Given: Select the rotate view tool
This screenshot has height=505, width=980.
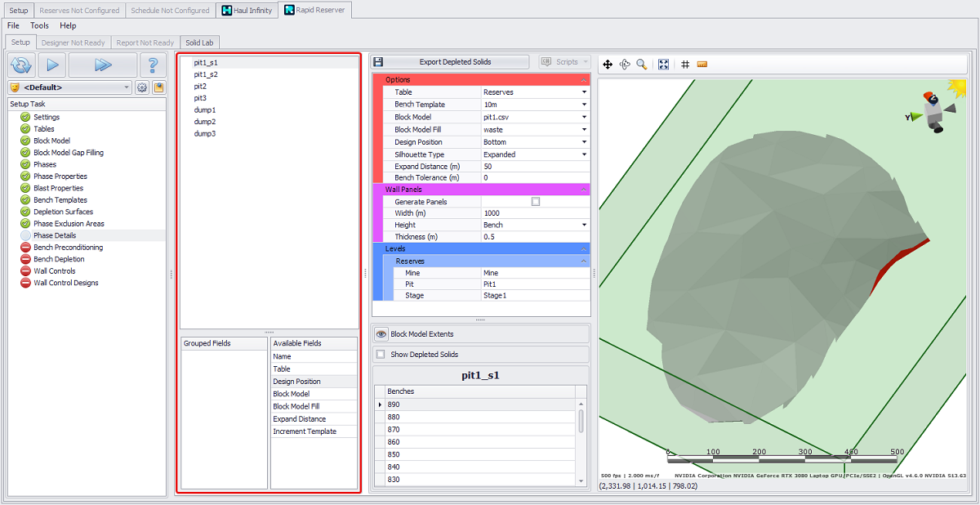Looking at the screenshot, I should (x=625, y=65).
